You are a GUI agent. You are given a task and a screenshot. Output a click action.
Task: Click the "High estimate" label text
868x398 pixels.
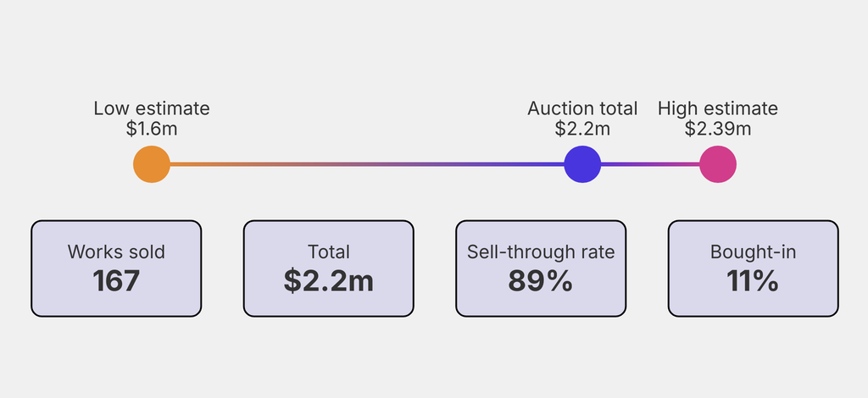click(718, 108)
